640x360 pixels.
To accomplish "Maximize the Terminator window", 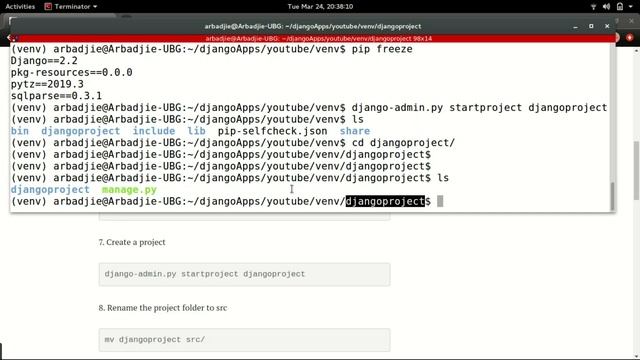I will 591,26.
